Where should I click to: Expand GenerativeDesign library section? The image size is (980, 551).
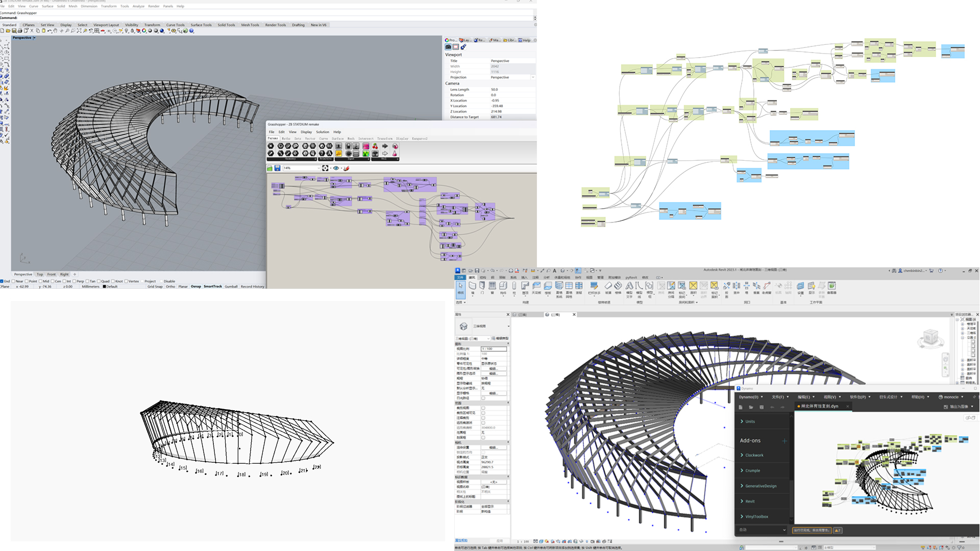click(760, 486)
